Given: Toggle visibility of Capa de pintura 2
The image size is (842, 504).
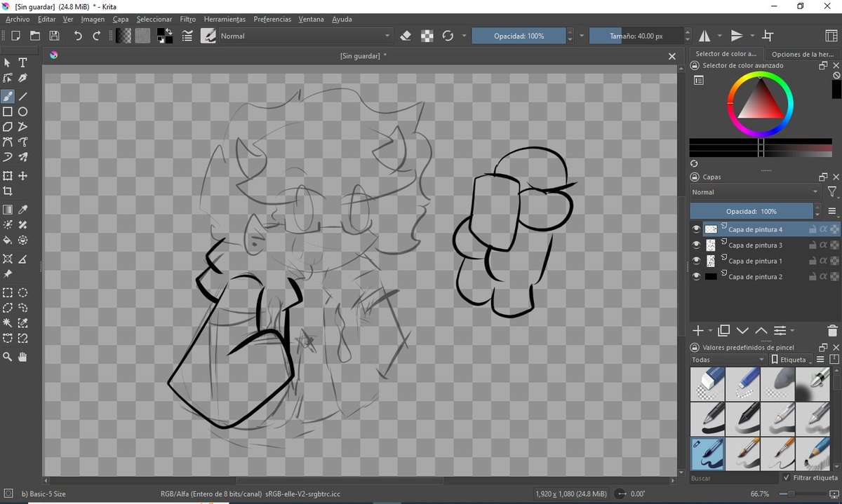Looking at the screenshot, I should [x=696, y=277].
